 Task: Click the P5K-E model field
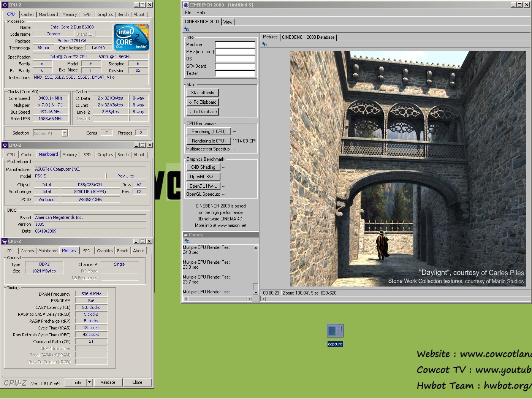(69, 176)
